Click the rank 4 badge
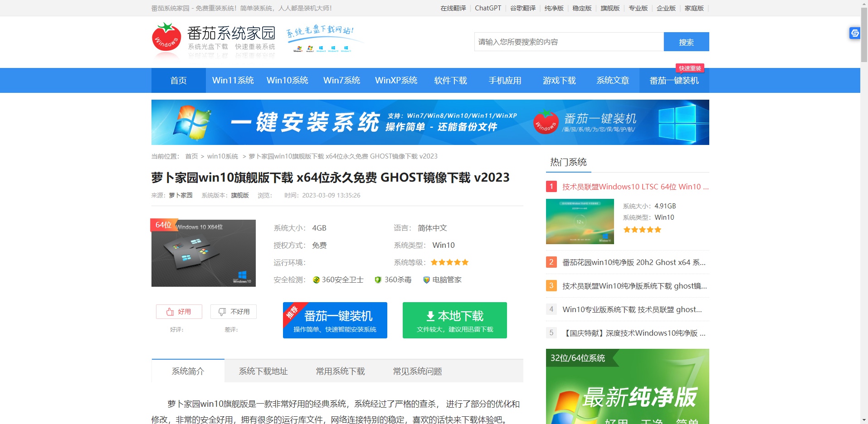Viewport: 868px width, 424px height. [x=551, y=309]
